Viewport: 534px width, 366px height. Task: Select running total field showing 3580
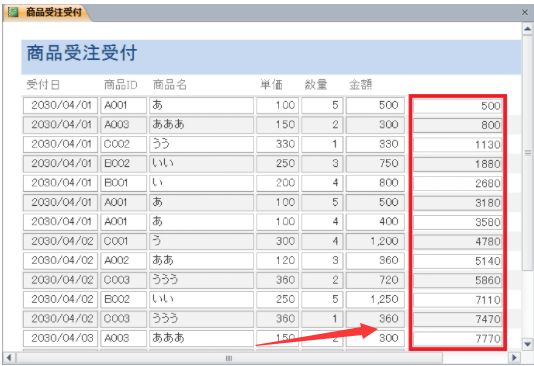pyautogui.click(x=457, y=222)
